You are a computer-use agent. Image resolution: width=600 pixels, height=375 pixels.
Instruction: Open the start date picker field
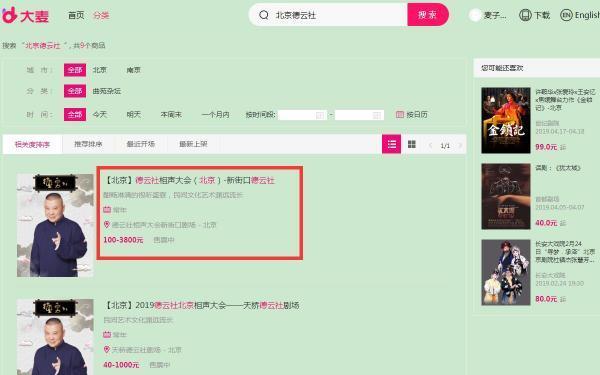click(x=302, y=115)
